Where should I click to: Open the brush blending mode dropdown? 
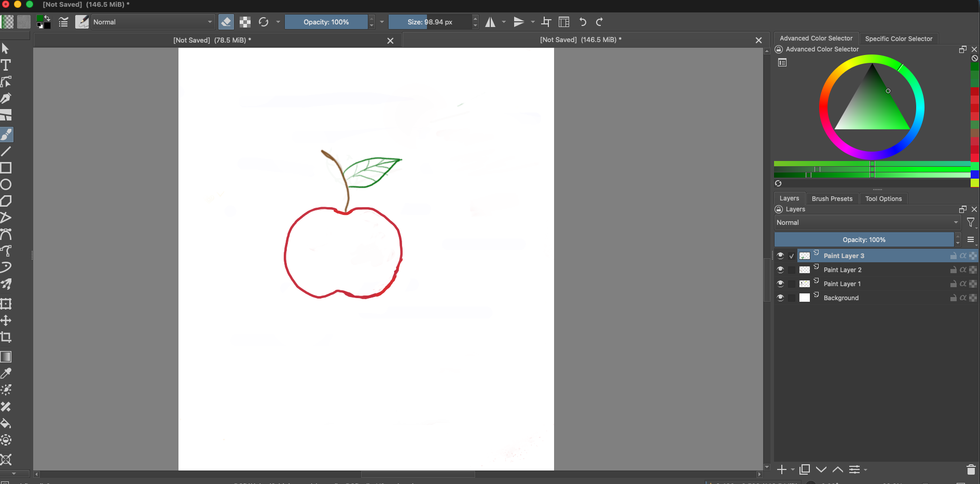pyautogui.click(x=153, y=22)
